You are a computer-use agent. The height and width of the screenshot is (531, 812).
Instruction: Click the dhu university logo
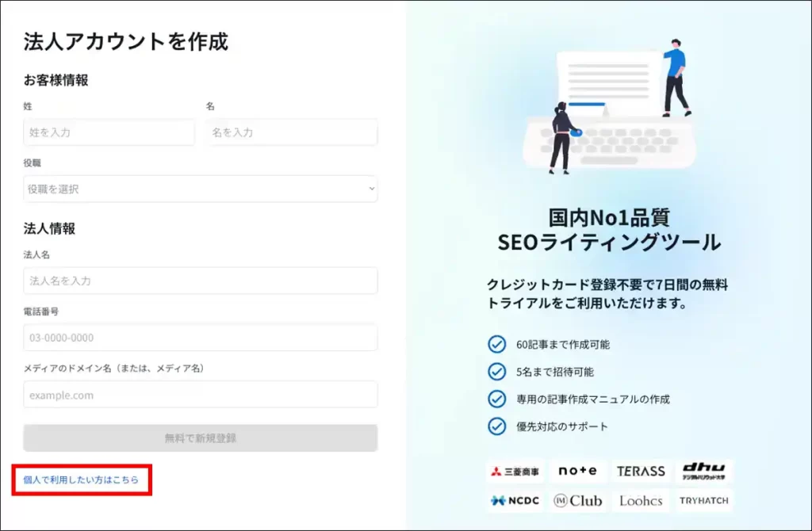click(703, 472)
